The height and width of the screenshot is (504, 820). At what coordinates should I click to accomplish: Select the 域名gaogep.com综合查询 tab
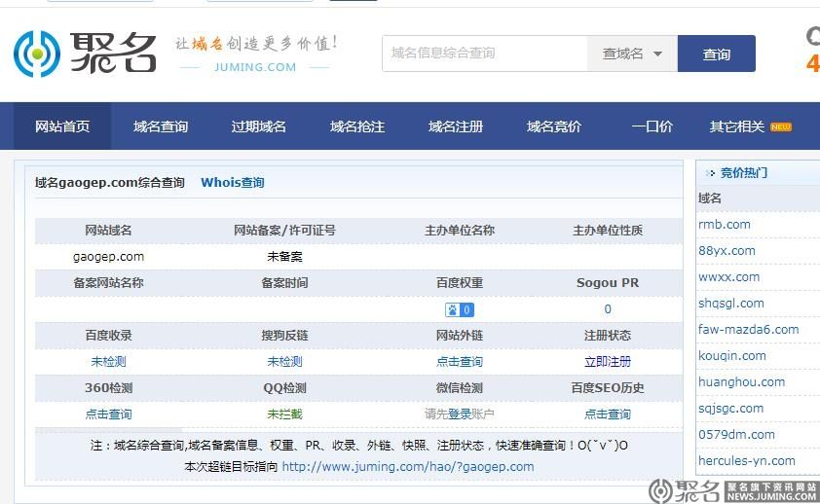pyautogui.click(x=110, y=182)
